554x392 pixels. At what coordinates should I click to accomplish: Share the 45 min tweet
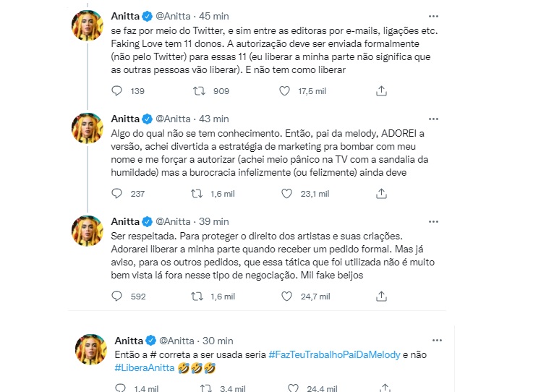coord(381,91)
